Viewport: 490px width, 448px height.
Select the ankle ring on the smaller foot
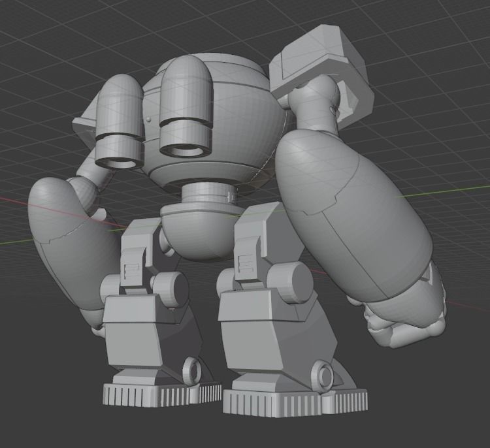pyautogui.click(x=191, y=371)
